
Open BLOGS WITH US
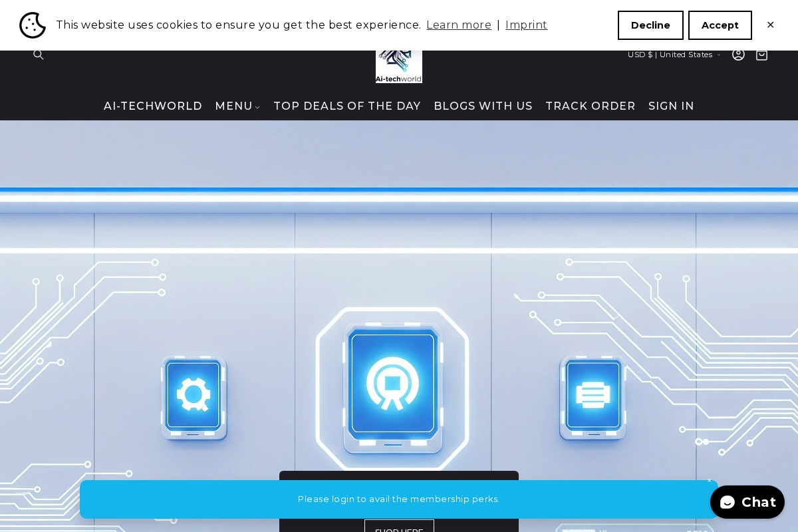pos(483,106)
